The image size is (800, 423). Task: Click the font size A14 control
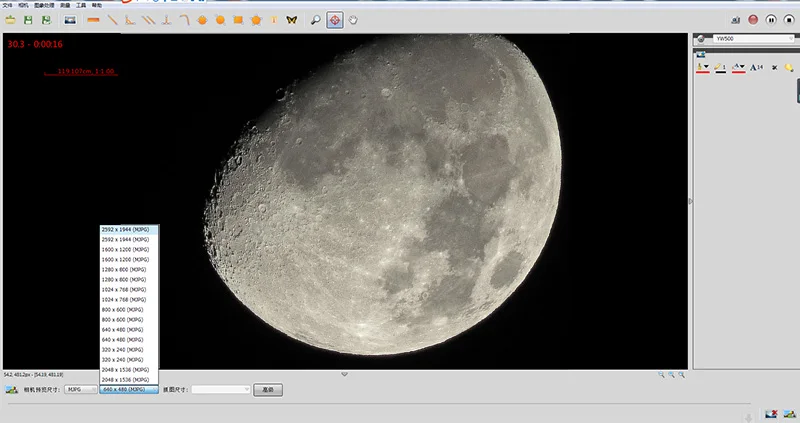(756, 67)
